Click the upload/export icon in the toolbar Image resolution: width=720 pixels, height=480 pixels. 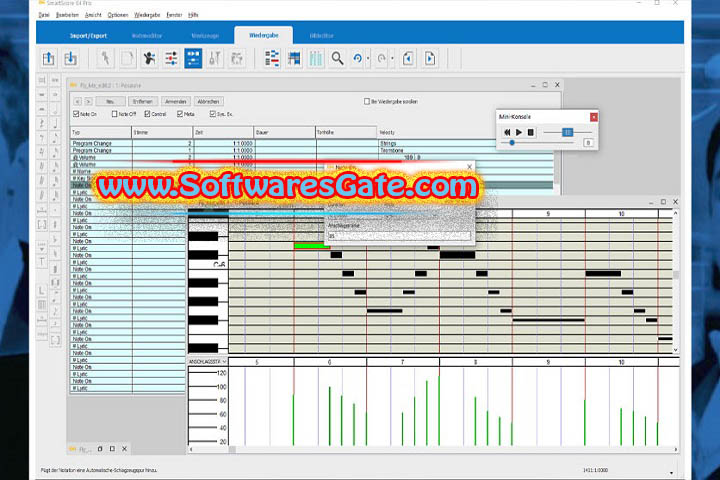click(48, 58)
